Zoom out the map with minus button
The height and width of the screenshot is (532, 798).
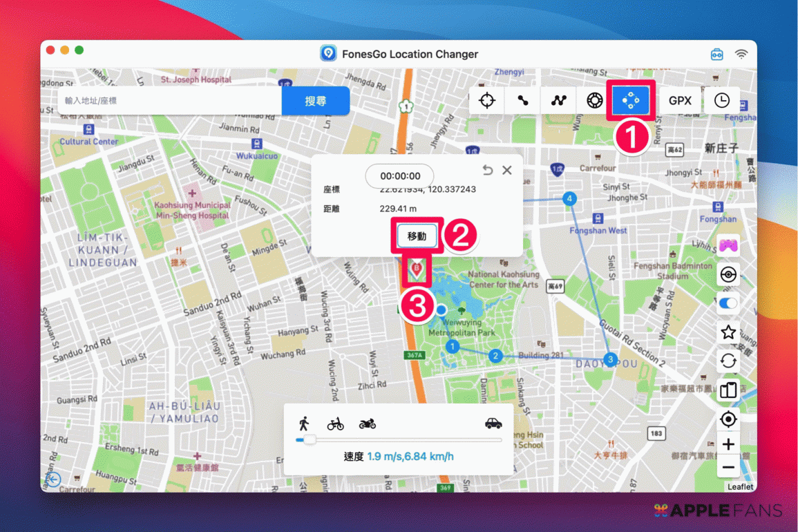728,468
